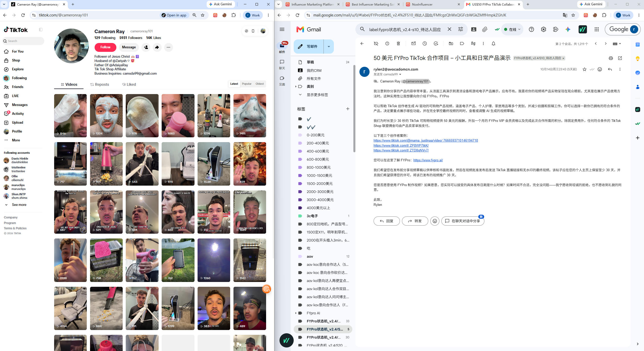Mark the email as unread
644x351 pixels.
pyautogui.click(x=414, y=43)
